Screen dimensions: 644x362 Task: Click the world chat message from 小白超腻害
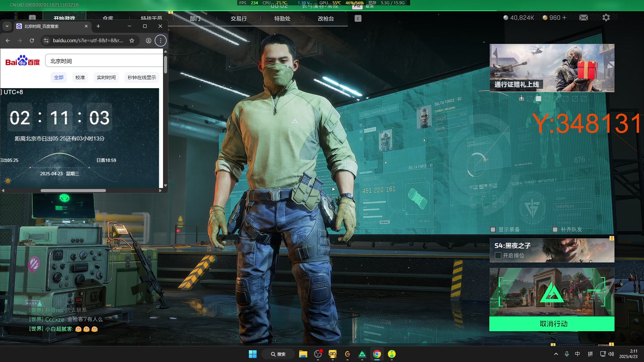(63, 329)
